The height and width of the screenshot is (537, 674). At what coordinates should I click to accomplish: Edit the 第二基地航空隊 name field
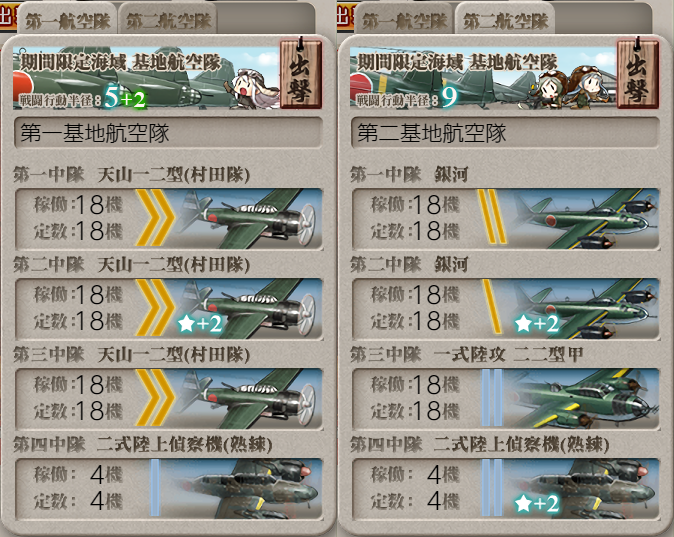(505, 133)
